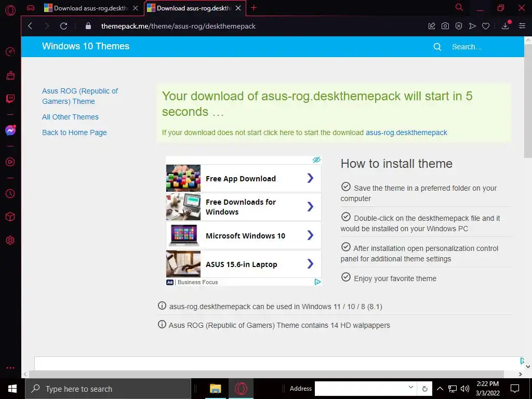Focus the site Search... field
Viewport: 532px width, 399px height.
pyautogui.click(x=467, y=47)
